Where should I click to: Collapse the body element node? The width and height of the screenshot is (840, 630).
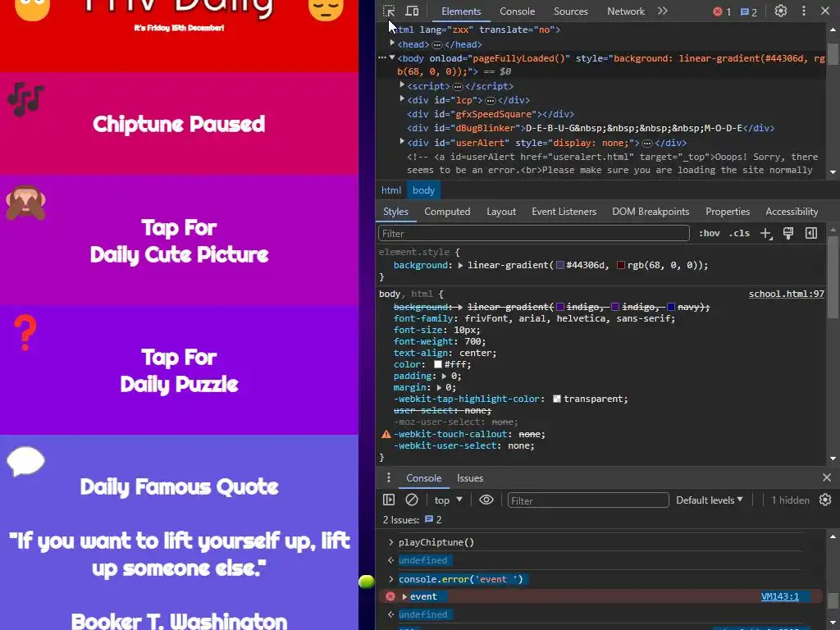[392, 57]
